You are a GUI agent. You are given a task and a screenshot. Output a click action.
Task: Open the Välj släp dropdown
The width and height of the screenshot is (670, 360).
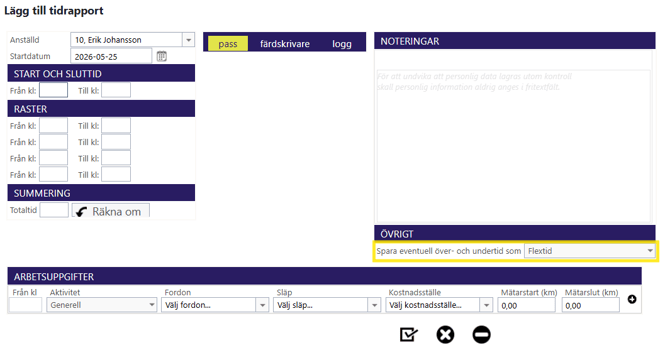(327, 305)
